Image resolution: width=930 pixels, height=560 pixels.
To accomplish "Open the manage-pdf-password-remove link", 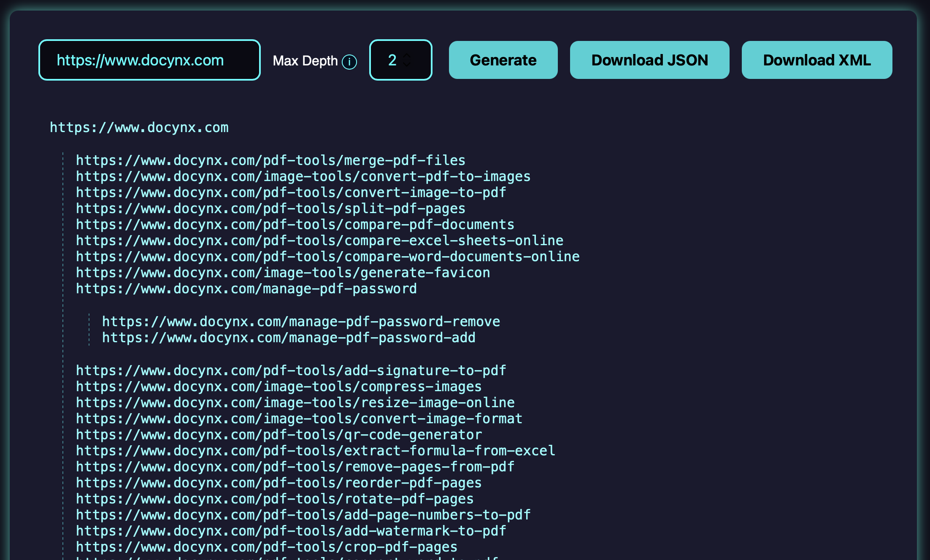I will (x=301, y=322).
